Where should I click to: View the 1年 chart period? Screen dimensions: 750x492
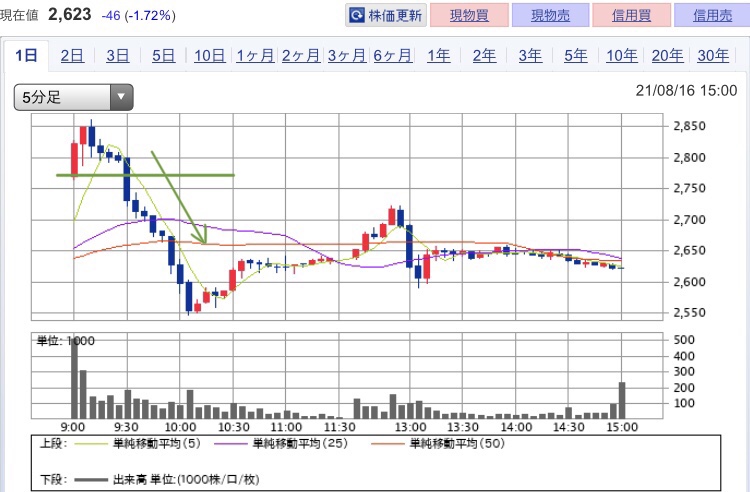point(439,56)
